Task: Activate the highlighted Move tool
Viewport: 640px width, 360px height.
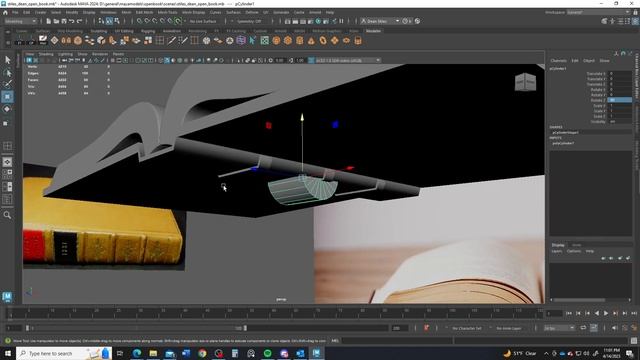Action: (7, 97)
